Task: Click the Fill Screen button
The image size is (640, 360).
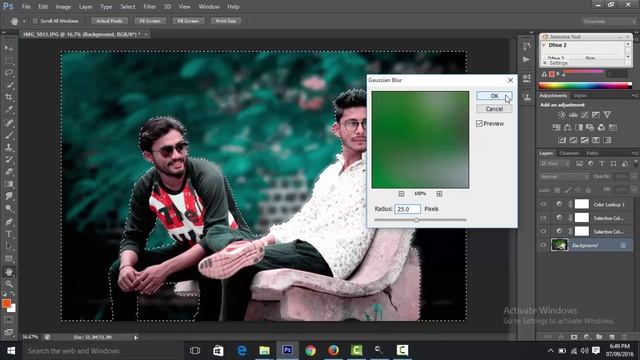Action: click(188, 21)
